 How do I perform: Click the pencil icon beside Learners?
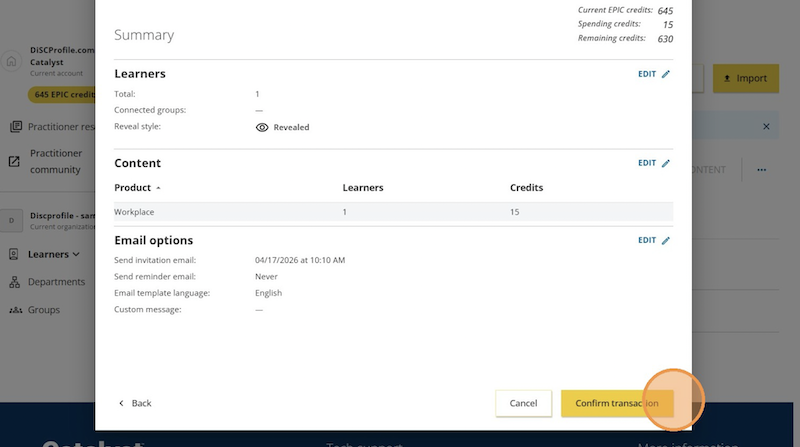pos(666,74)
